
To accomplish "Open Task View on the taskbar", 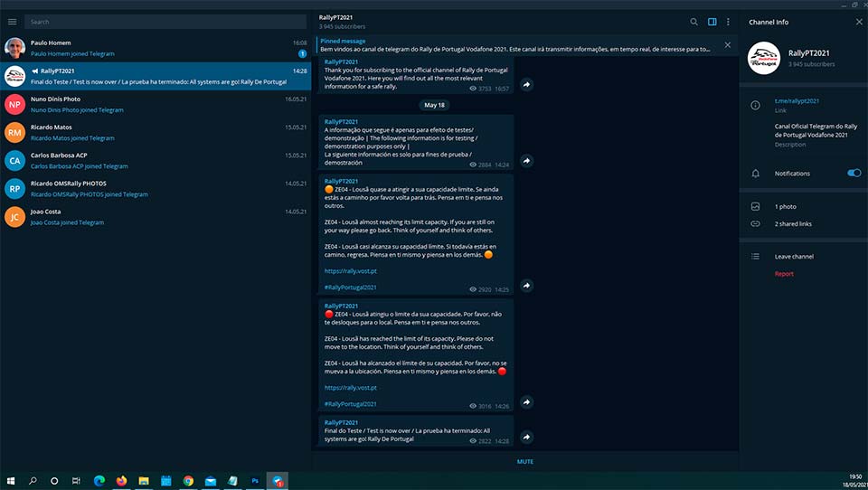I will pyautogui.click(x=76, y=481).
